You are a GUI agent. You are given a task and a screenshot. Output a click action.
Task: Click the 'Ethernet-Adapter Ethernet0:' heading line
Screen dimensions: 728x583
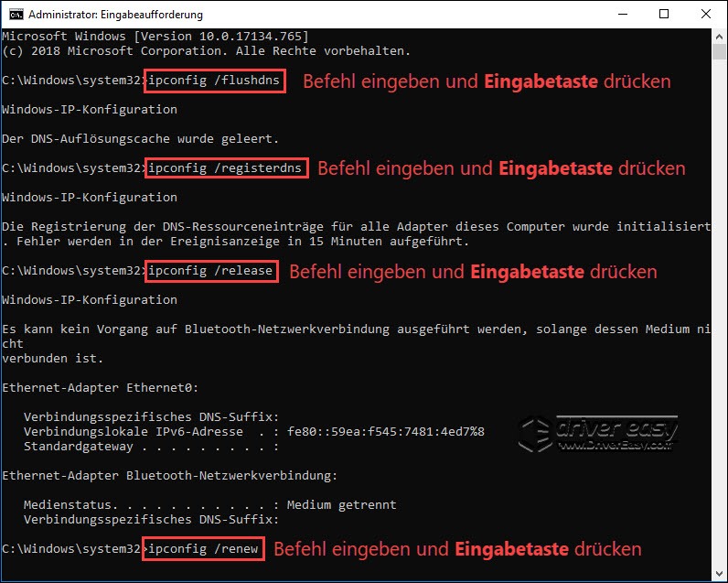100,388
